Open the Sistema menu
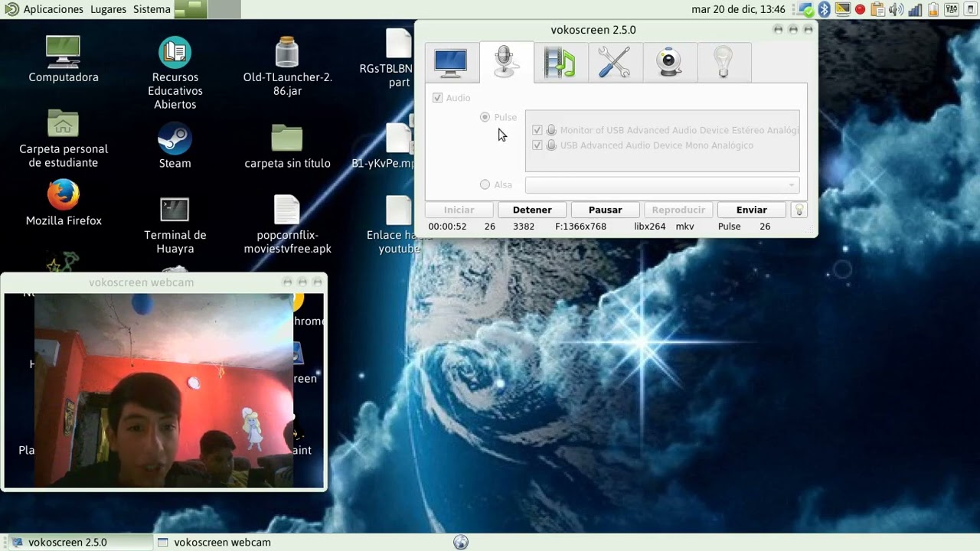Image resolution: width=980 pixels, height=551 pixels. click(152, 9)
